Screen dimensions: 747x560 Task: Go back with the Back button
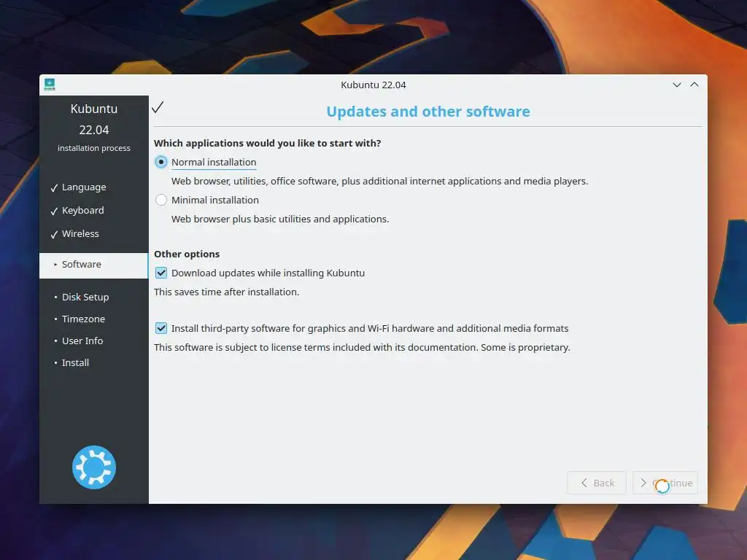[597, 483]
